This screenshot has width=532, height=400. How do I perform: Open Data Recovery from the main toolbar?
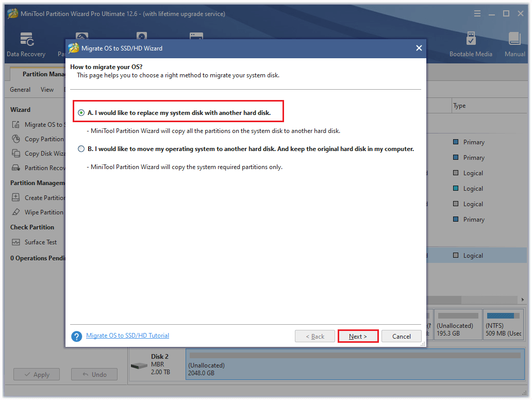pyautogui.click(x=26, y=44)
